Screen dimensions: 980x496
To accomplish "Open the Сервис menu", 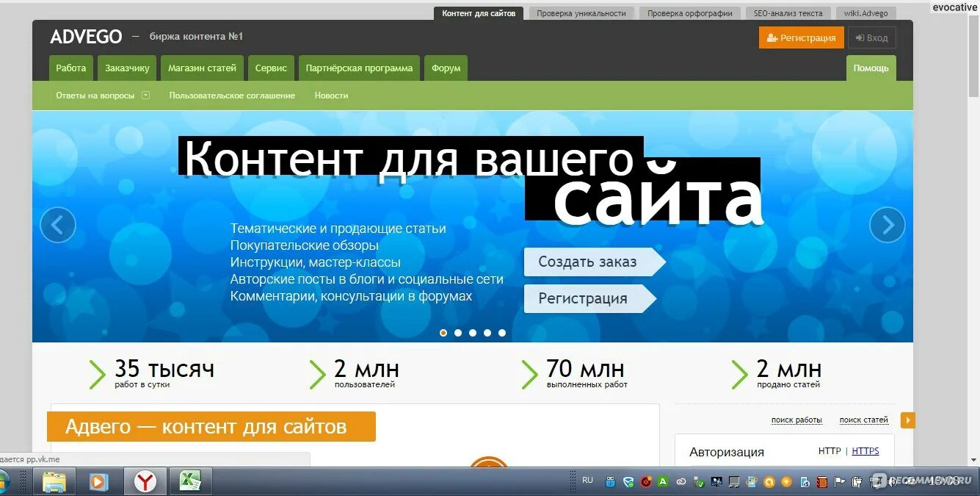I will click(271, 68).
